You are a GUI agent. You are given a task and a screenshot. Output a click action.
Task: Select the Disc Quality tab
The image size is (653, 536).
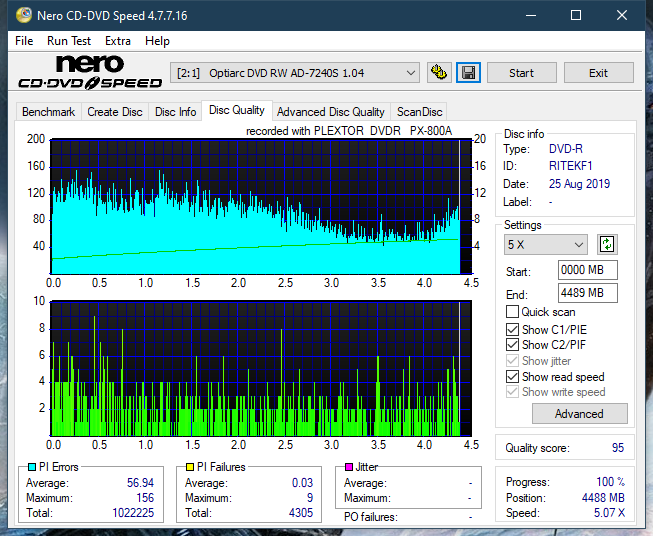pyautogui.click(x=237, y=110)
